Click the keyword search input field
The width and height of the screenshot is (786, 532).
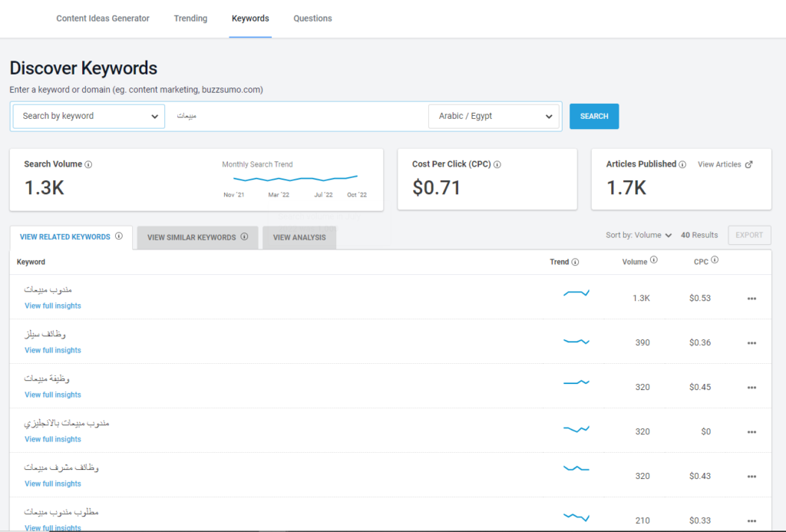[x=296, y=116]
